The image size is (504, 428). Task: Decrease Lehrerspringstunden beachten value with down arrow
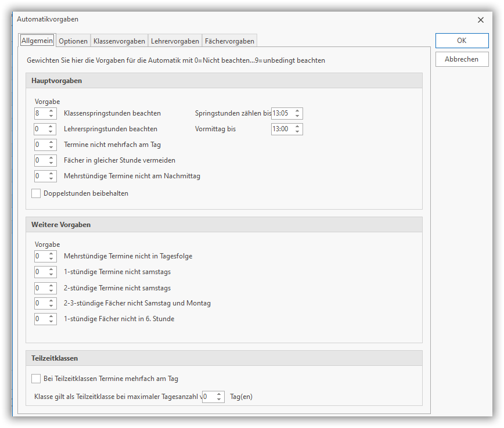point(51,132)
